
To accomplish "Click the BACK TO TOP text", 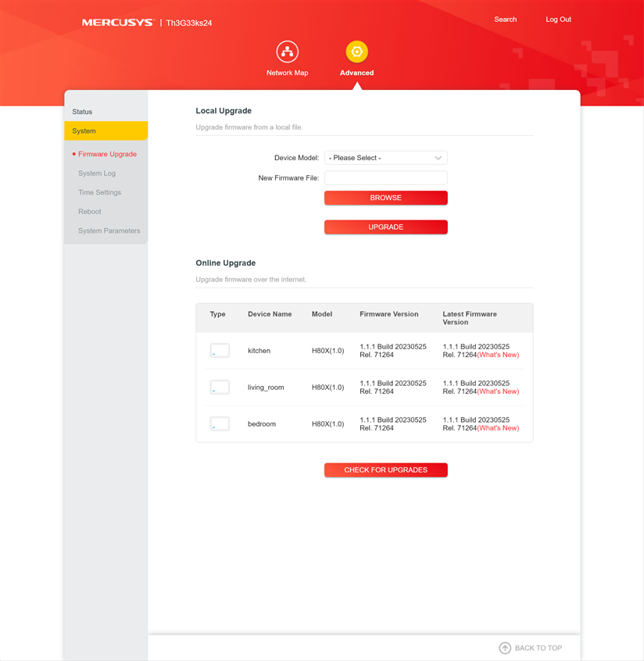I will pos(538,648).
